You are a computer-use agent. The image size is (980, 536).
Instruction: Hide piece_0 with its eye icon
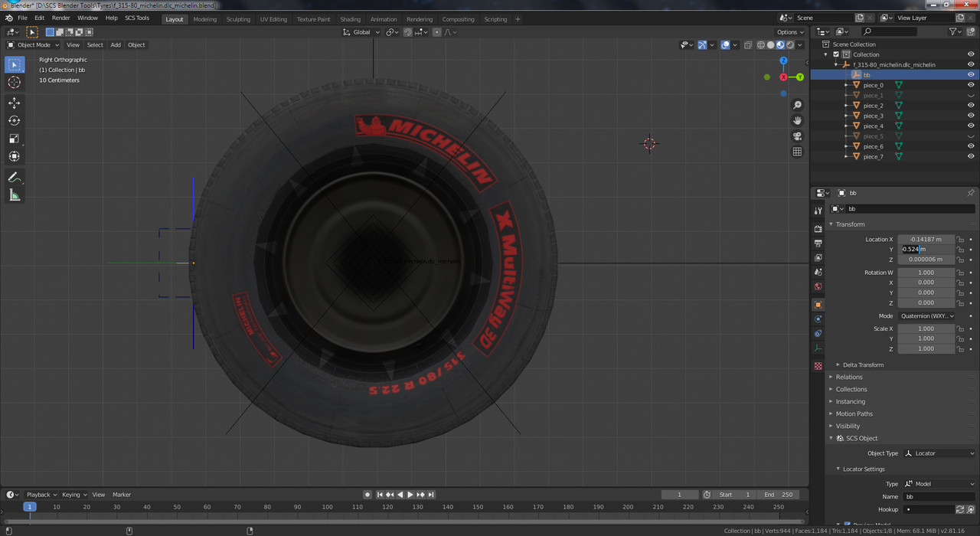(971, 85)
